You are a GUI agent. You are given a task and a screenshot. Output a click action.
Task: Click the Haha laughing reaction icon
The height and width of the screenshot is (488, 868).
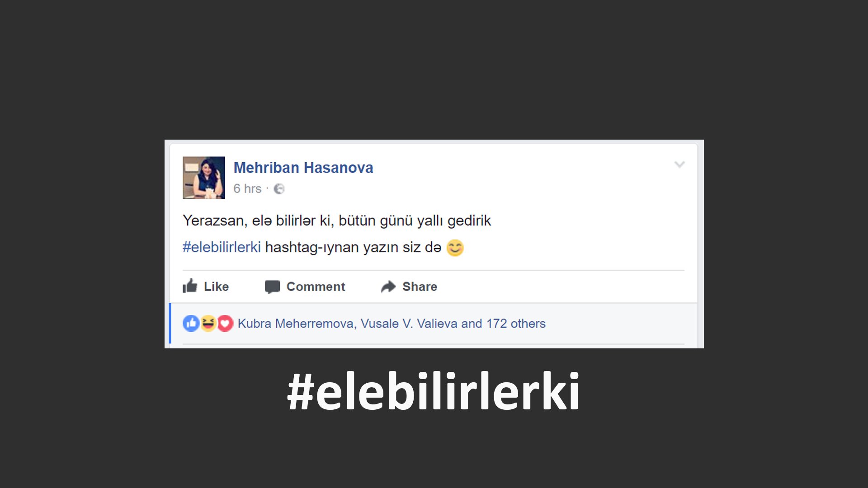click(208, 324)
